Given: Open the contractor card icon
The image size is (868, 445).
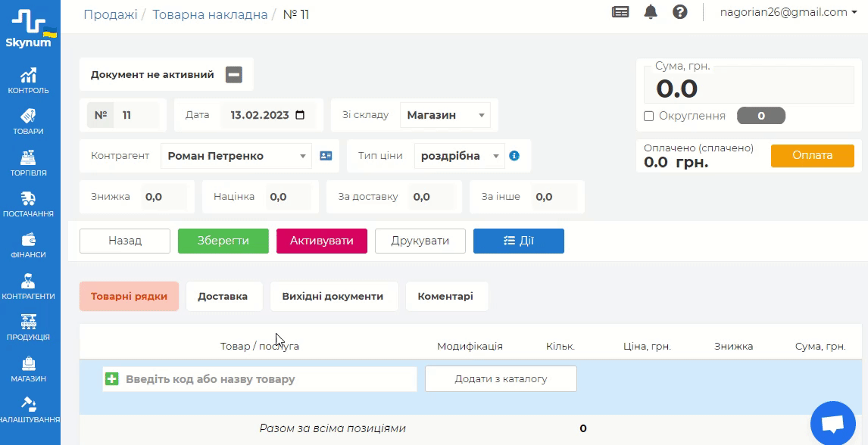Looking at the screenshot, I should (326, 156).
